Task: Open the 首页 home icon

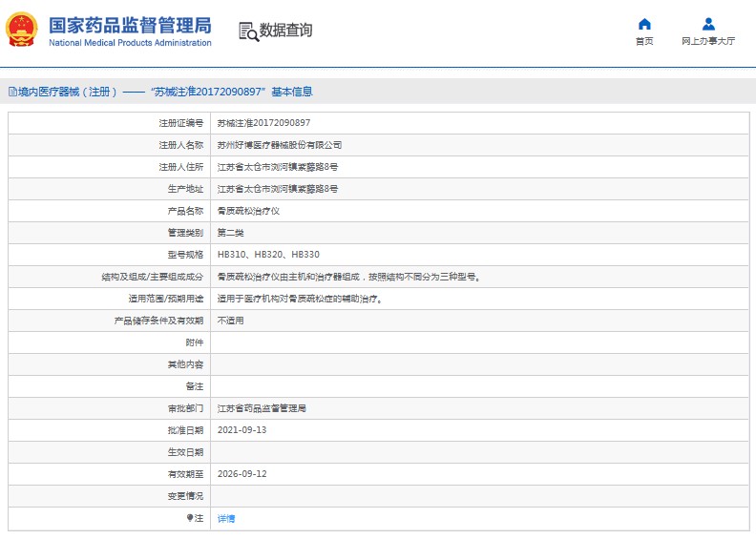Action: pos(644,24)
